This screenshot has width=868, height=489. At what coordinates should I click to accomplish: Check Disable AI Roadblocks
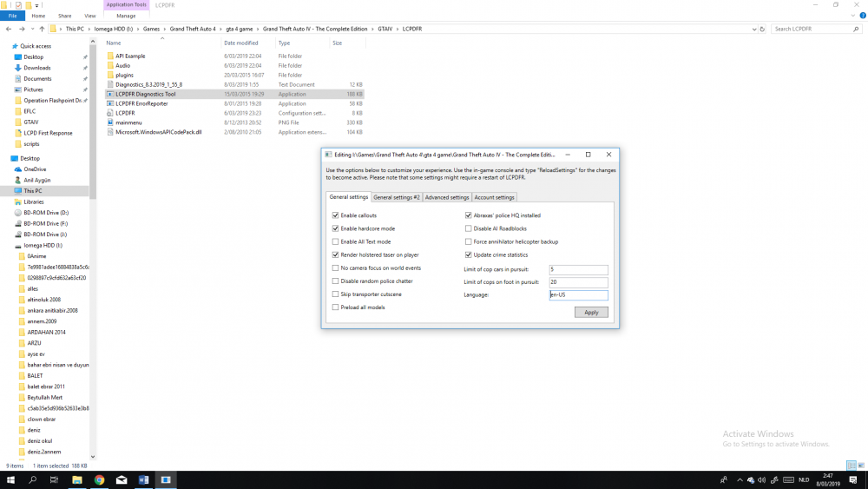pos(469,228)
